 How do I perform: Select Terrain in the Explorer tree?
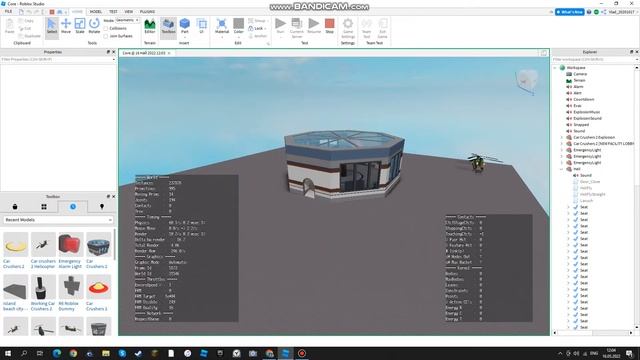pos(579,80)
